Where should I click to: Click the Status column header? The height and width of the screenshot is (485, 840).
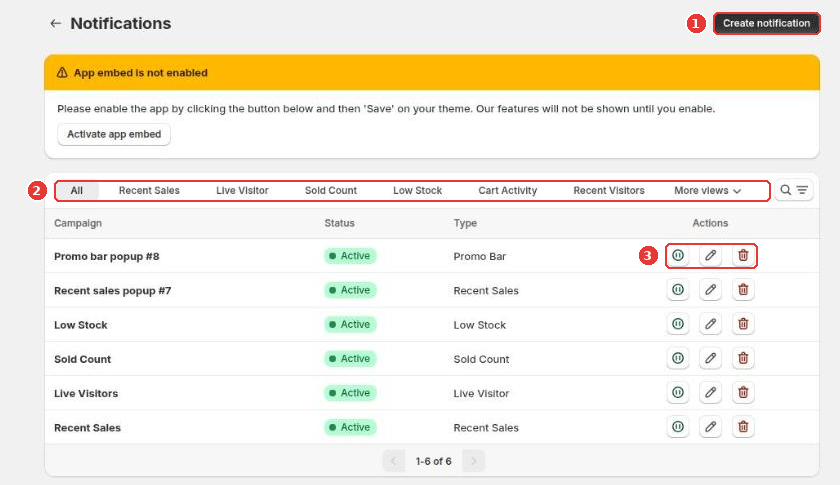click(339, 223)
